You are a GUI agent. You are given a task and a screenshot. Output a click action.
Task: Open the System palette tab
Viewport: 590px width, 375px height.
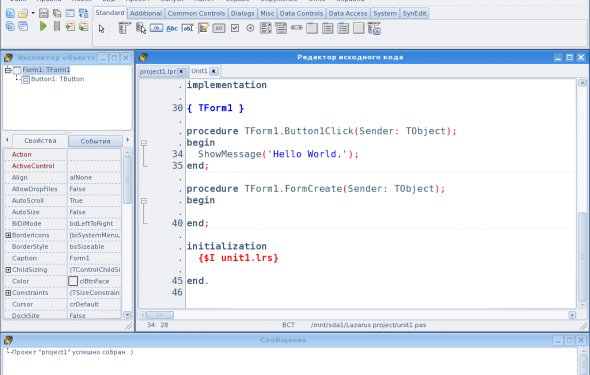(x=385, y=14)
